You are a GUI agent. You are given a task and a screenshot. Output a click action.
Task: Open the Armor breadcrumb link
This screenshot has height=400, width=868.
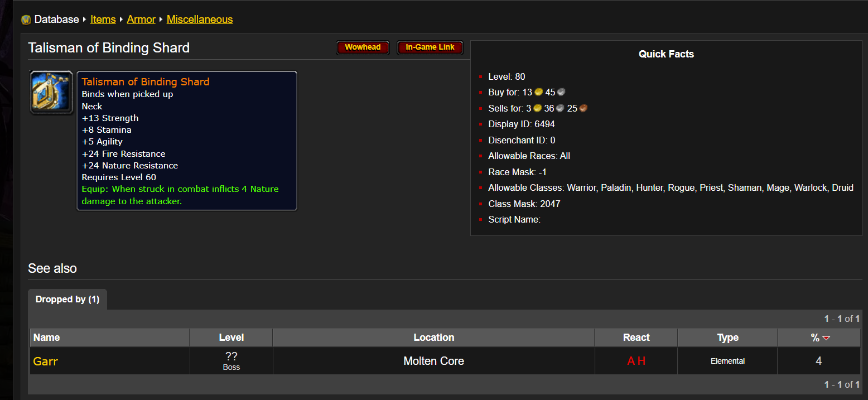click(141, 20)
